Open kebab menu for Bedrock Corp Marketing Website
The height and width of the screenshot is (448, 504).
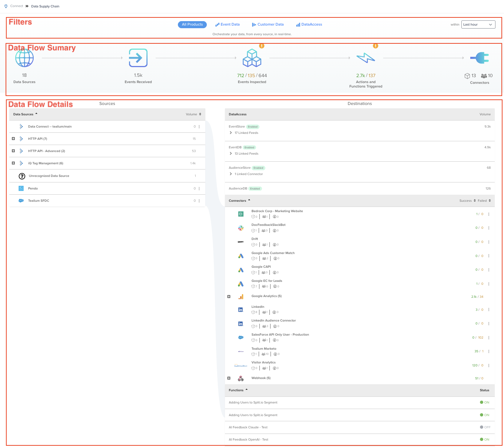489,214
